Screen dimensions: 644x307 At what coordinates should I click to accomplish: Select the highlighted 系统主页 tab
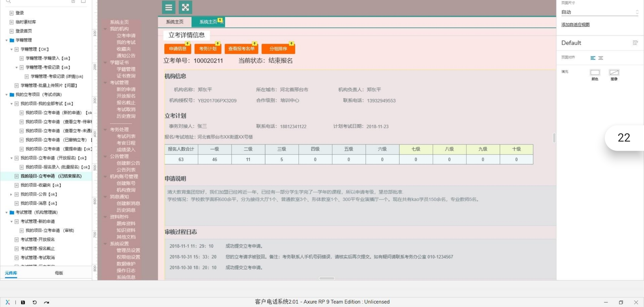click(208, 22)
